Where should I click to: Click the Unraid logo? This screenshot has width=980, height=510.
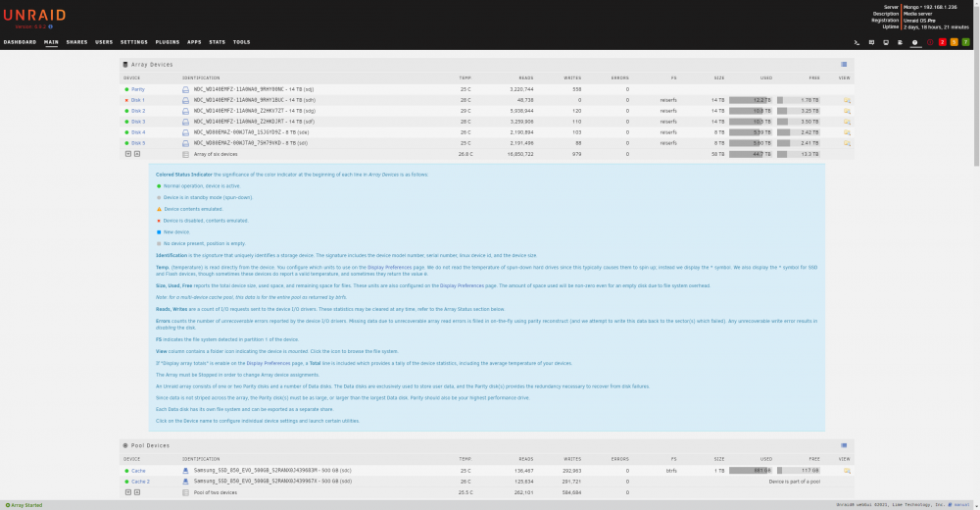coord(34,15)
